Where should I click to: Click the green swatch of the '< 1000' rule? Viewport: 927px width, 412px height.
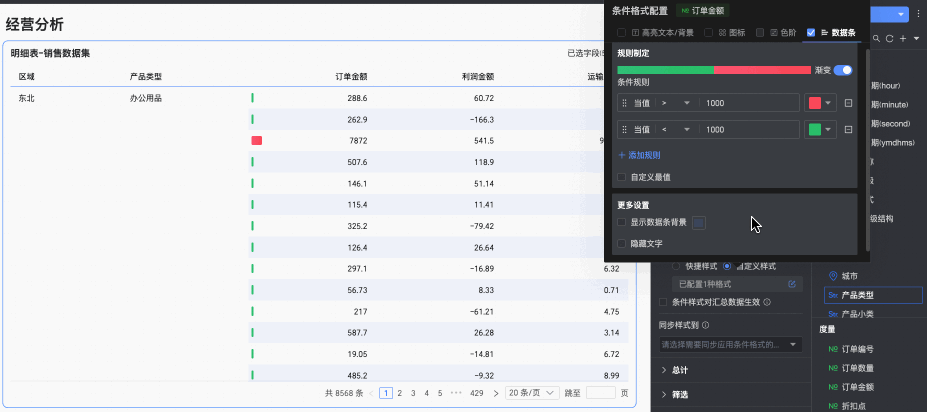click(815, 129)
